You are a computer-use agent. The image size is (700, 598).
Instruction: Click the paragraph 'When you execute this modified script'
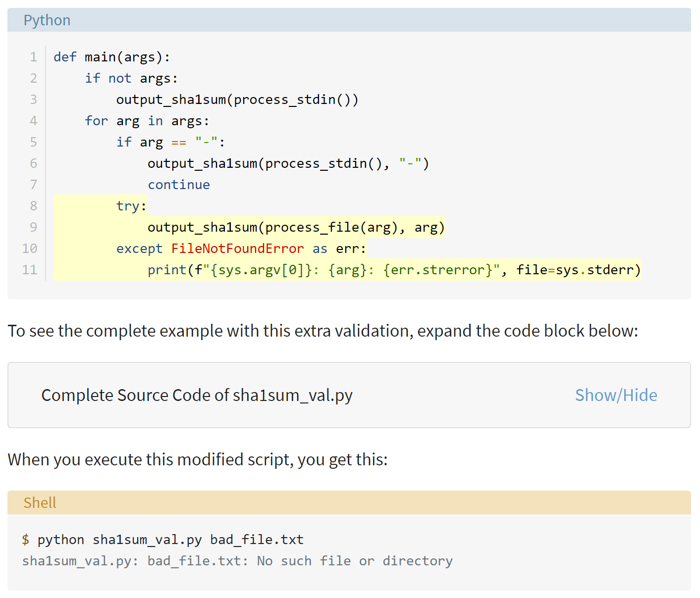coord(198,459)
